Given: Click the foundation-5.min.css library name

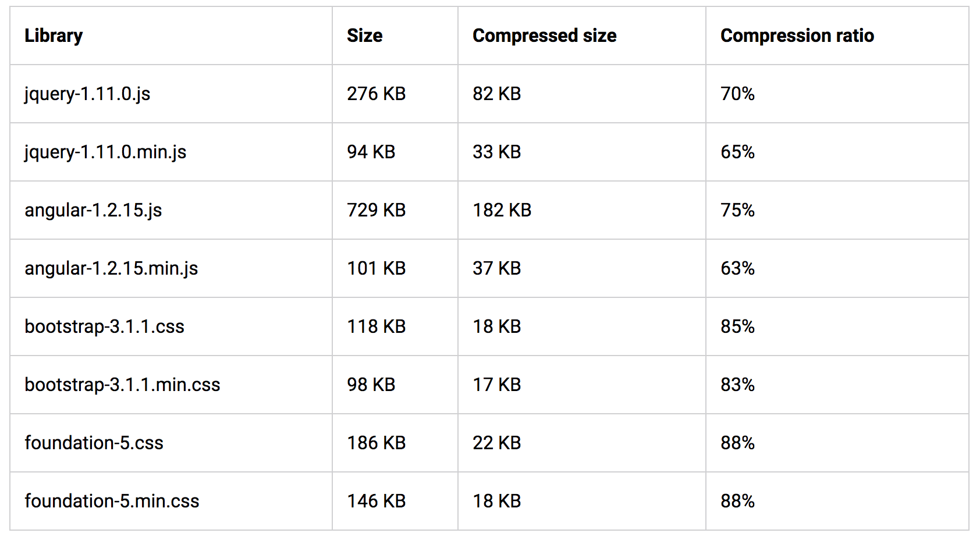Looking at the screenshot, I should pos(112,501).
